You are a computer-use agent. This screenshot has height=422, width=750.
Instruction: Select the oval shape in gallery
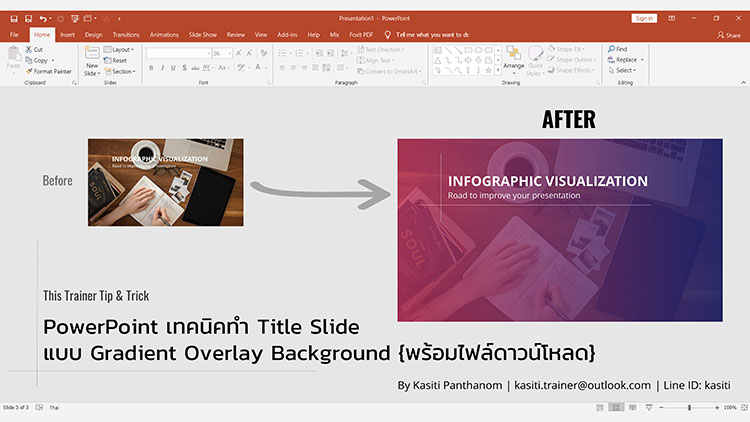tap(478, 50)
